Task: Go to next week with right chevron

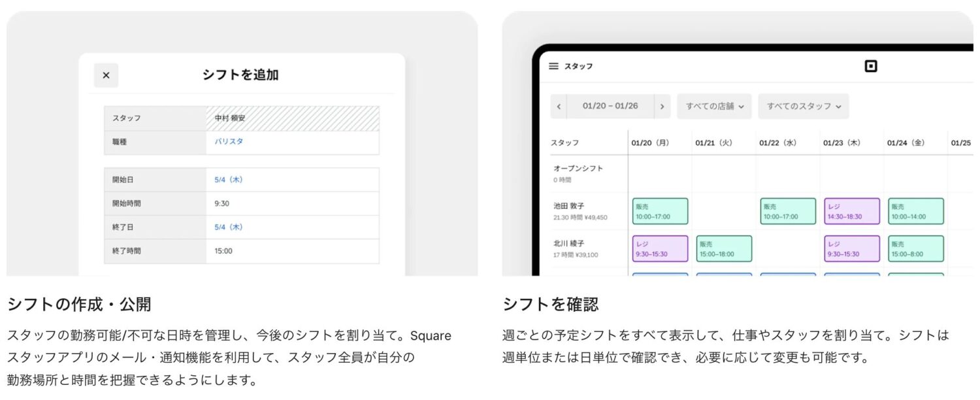Action: [x=662, y=106]
